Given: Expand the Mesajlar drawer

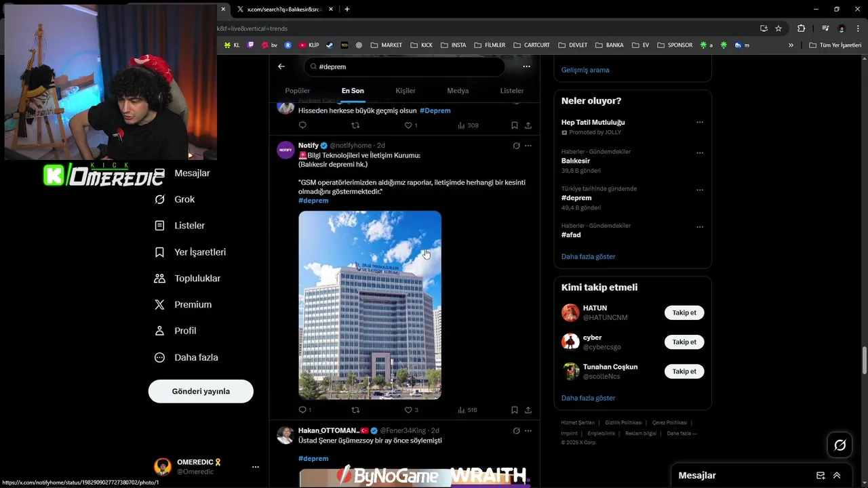Looking at the screenshot, I should (837, 475).
